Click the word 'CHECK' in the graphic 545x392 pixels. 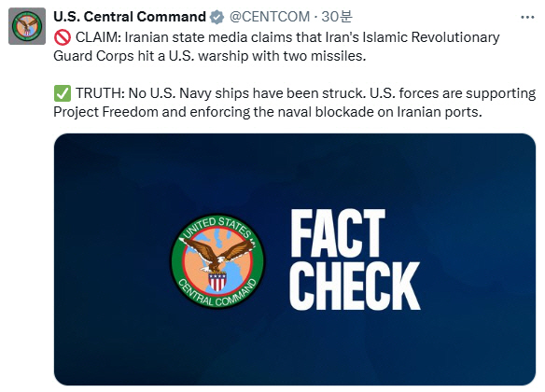(355, 286)
